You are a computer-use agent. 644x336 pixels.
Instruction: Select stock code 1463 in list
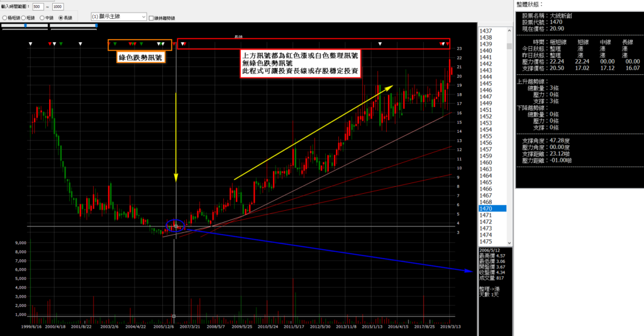pos(492,169)
